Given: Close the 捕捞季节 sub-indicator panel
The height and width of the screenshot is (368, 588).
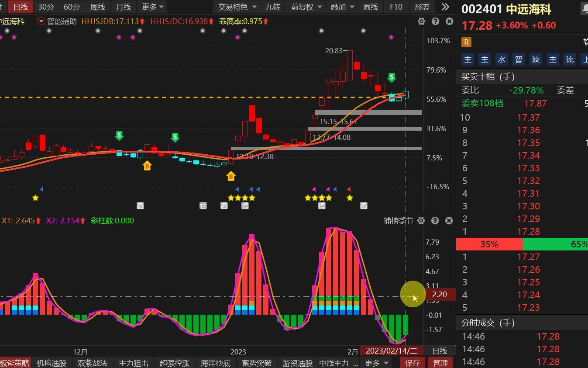Looking at the screenshot, I should point(449,221).
